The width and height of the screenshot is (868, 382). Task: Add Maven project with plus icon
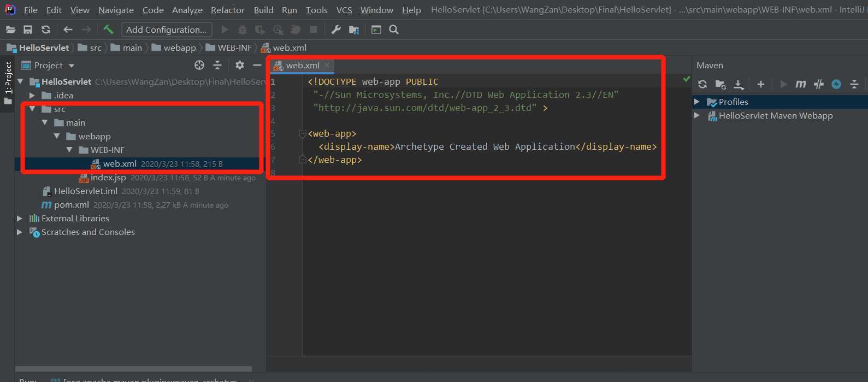pyautogui.click(x=760, y=84)
